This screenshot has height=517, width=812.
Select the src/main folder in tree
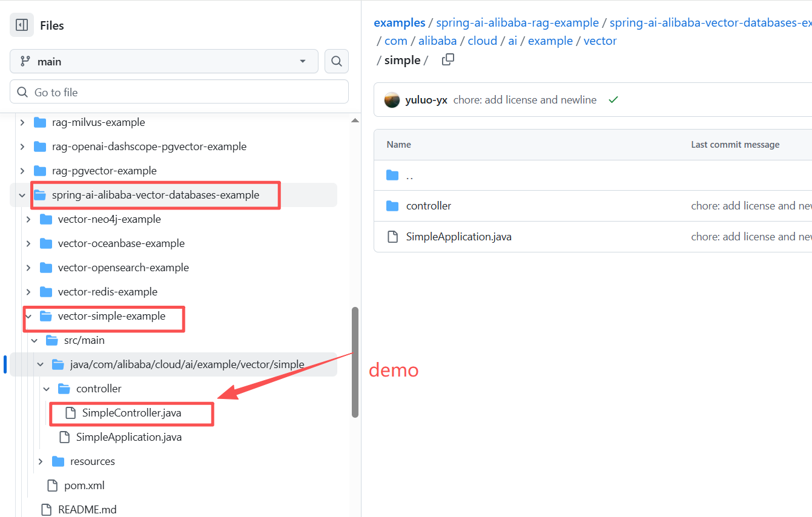pyautogui.click(x=84, y=340)
